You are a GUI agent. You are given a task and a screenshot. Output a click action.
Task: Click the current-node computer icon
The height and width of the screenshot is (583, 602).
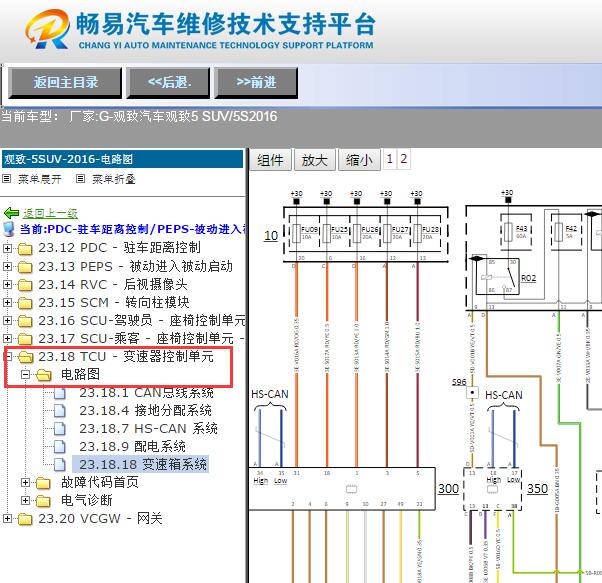[x=9, y=229]
